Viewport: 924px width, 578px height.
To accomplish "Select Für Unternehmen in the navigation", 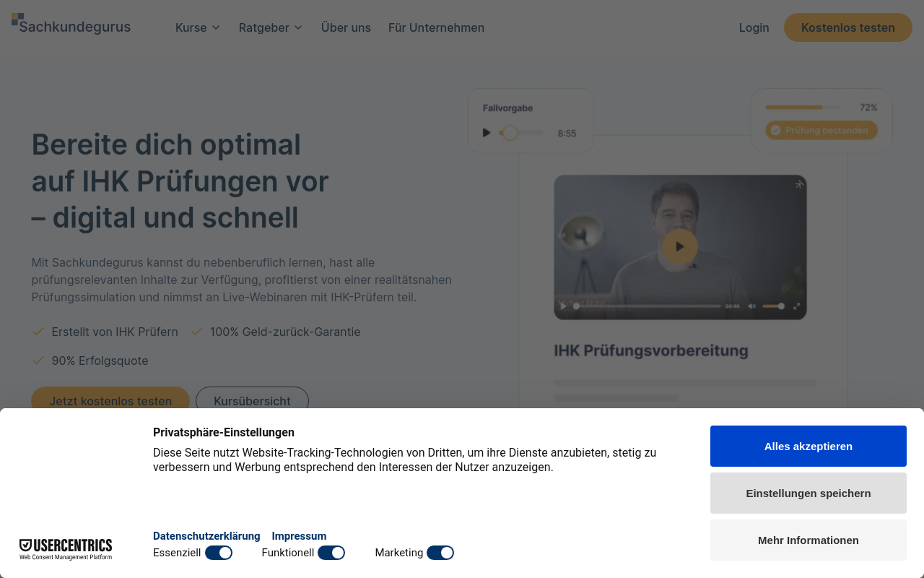I will pyautogui.click(x=436, y=27).
